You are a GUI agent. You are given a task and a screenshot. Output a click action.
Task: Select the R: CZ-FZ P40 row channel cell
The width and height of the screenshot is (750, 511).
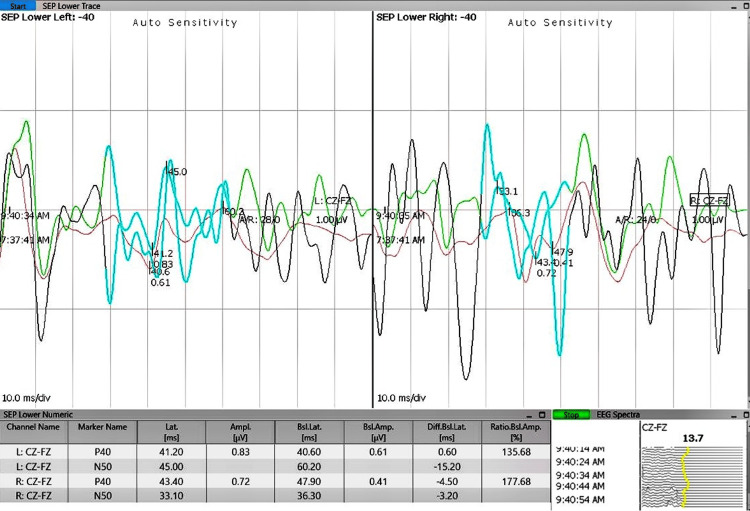pos(33,481)
